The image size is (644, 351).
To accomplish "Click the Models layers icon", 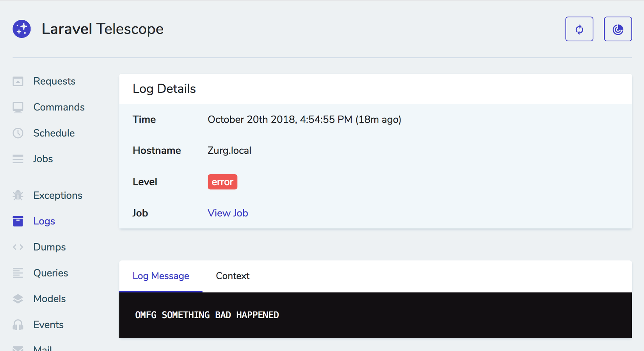I will [18, 299].
